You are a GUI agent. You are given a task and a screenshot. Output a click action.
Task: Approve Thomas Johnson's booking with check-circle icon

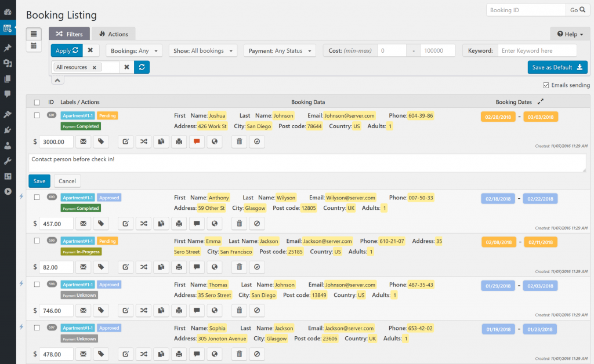[x=256, y=310]
